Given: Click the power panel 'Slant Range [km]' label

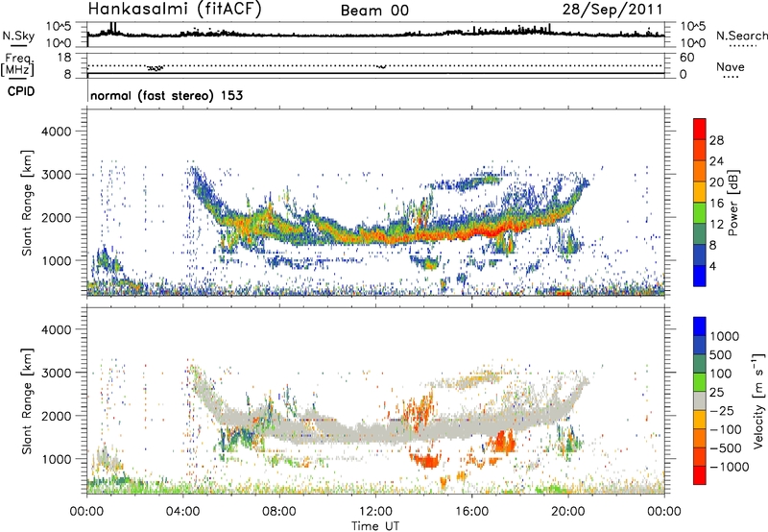Looking at the screenshot, I should pyautogui.click(x=27, y=203).
